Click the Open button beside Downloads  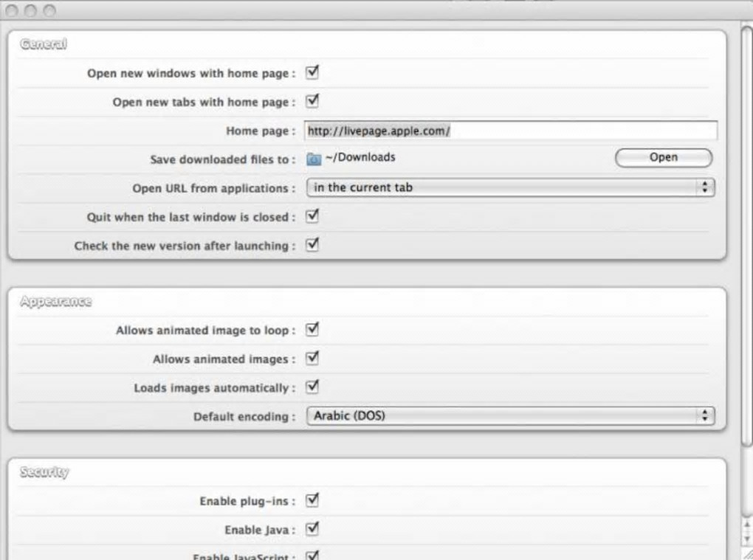(x=664, y=157)
